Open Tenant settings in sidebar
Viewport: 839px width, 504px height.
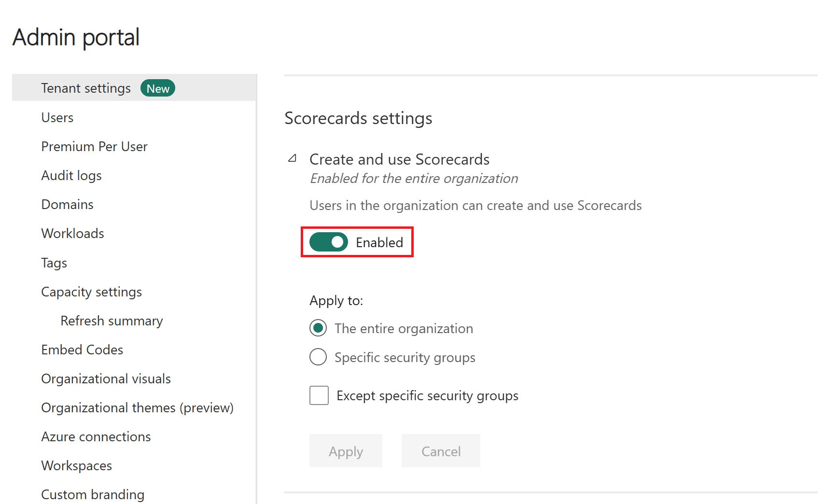coord(86,88)
